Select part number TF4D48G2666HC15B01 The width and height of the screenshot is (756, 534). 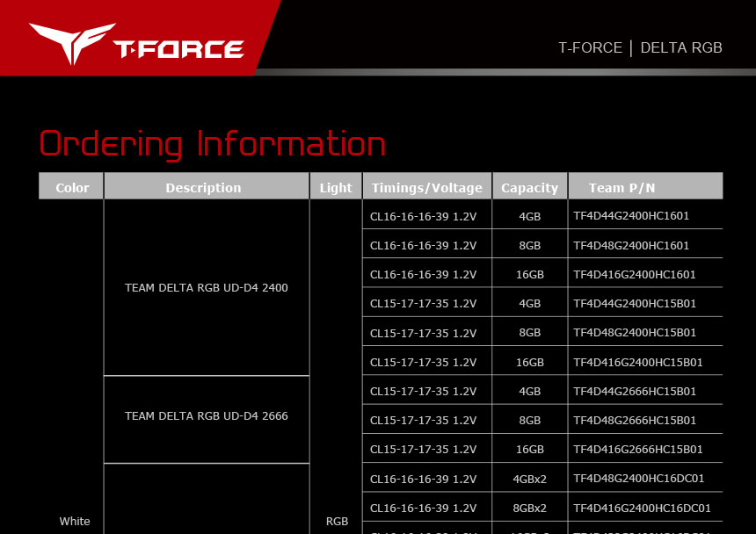tap(635, 421)
